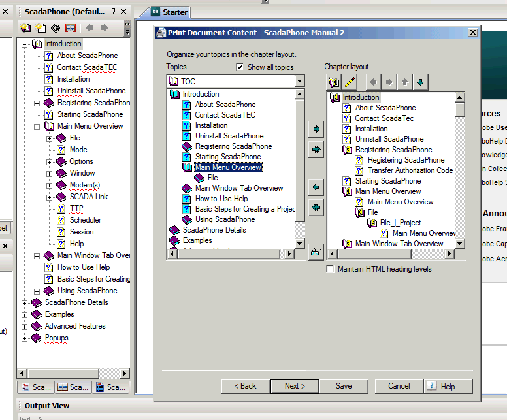Click the RH icon on Starter tab
The width and height of the screenshot is (507, 420).
click(x=155, y=12)
